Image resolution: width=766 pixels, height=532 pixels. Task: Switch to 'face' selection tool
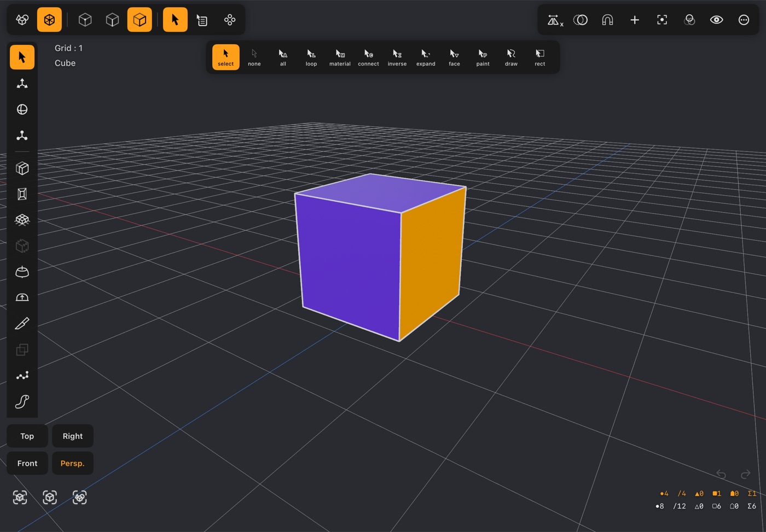[x=454, y=57]
